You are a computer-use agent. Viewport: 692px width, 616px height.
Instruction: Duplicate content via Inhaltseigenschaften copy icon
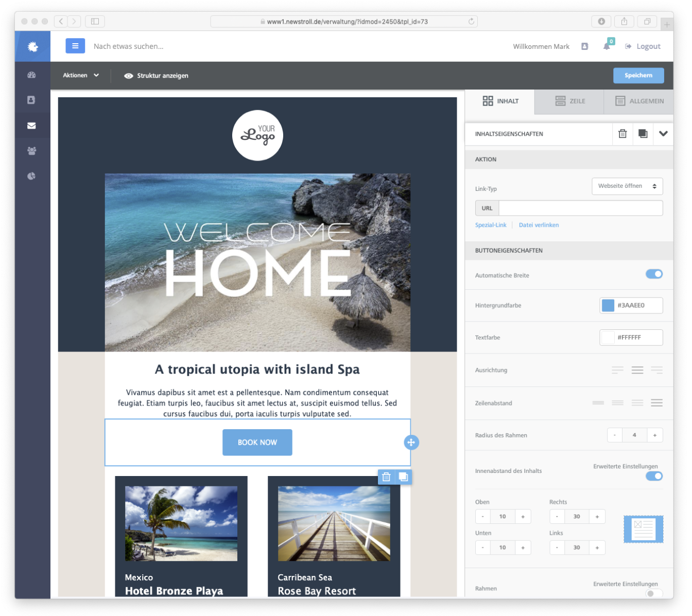(x=643, y=134)
